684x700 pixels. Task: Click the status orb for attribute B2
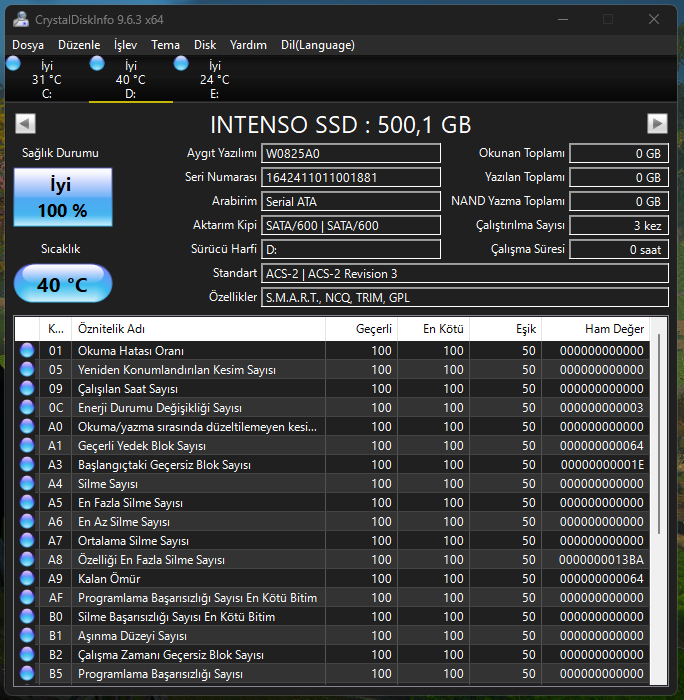tap(27, 654)
